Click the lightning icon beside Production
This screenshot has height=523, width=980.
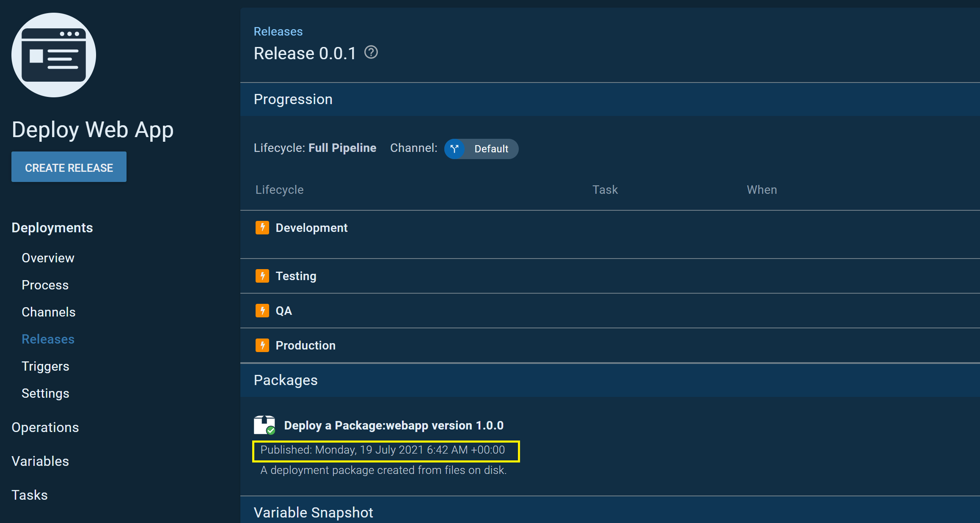tap(263, 345)
